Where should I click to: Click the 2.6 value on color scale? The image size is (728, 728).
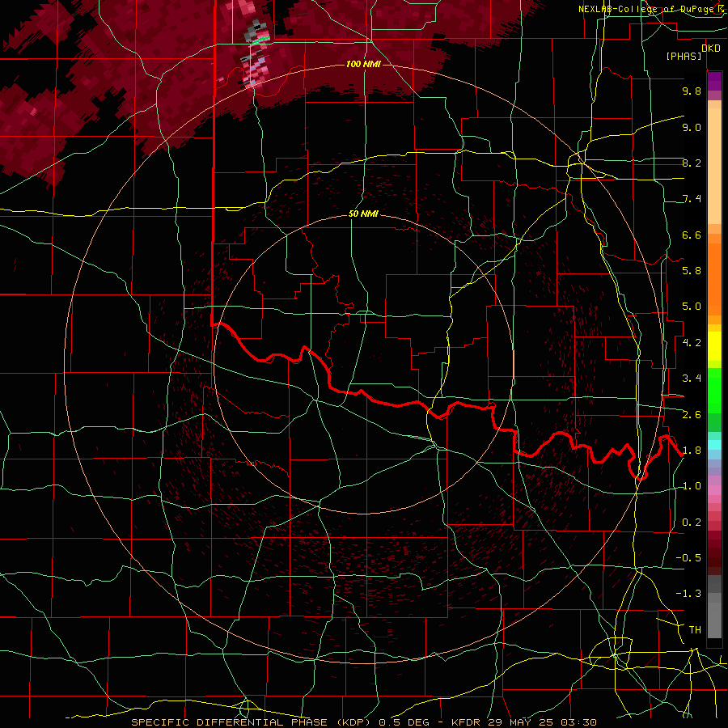(x=692, y=415)
